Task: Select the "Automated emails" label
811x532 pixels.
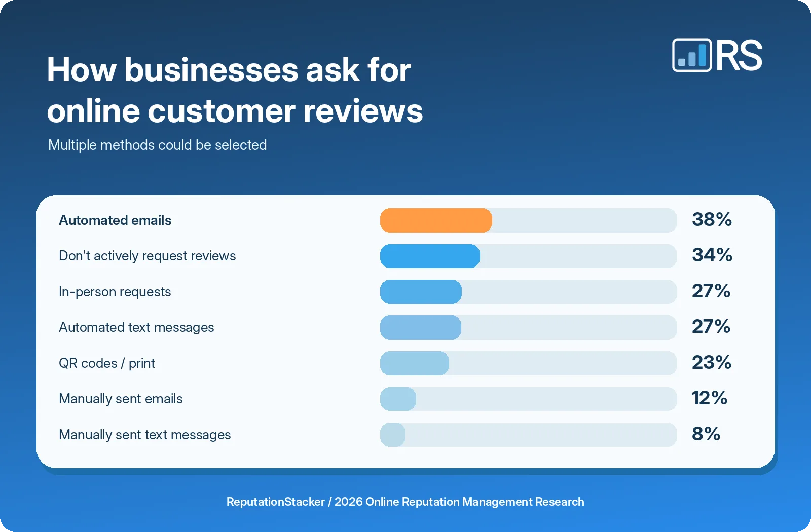Action: coord(115,220)
